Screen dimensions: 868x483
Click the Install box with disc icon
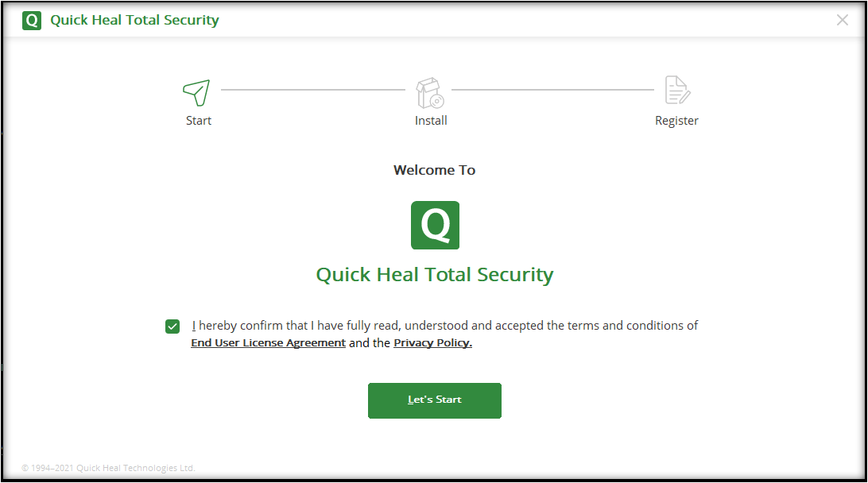[x=430, y=92]
